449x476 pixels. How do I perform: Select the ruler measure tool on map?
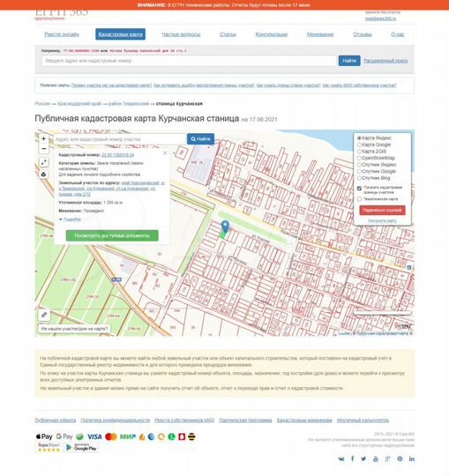(44, 315)
